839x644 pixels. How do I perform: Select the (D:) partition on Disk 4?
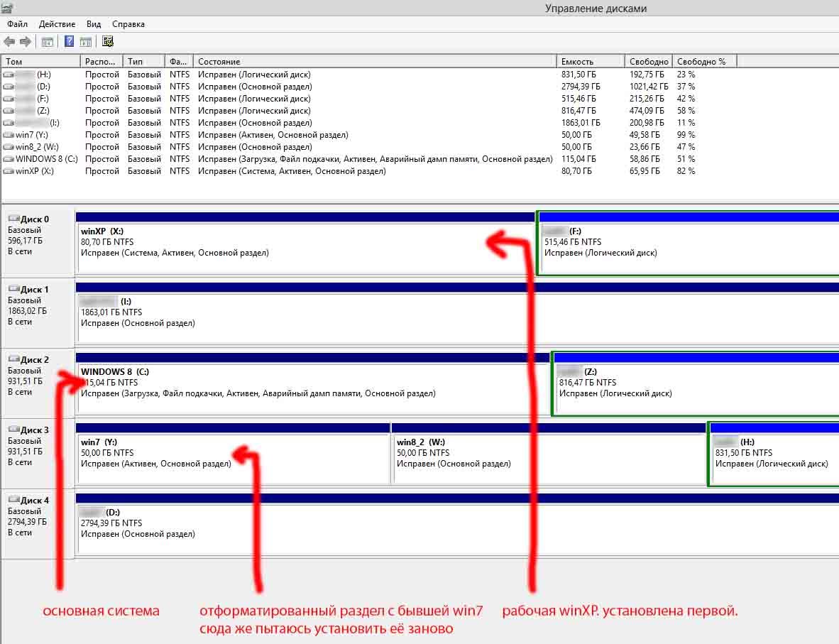pos(458,525)
